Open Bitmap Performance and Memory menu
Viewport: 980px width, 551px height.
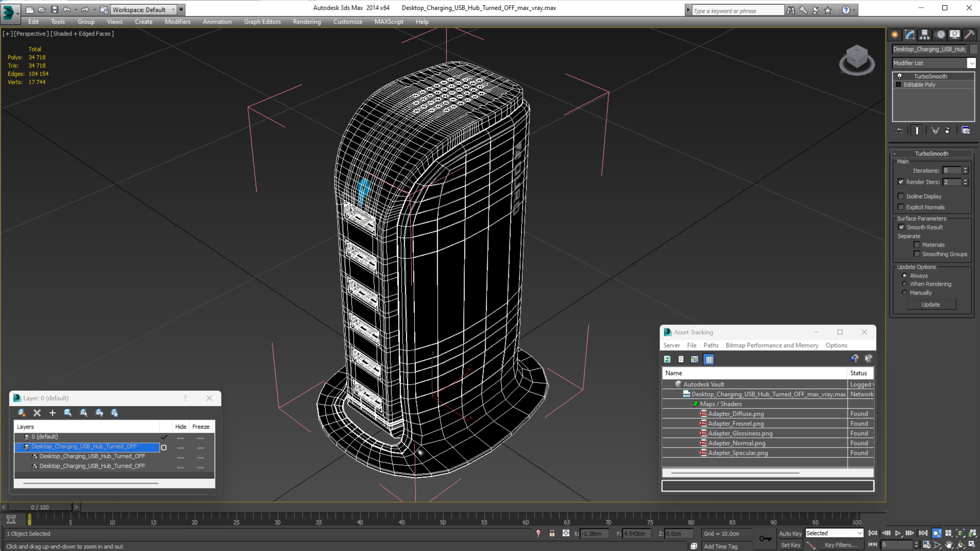coord(771,345)
